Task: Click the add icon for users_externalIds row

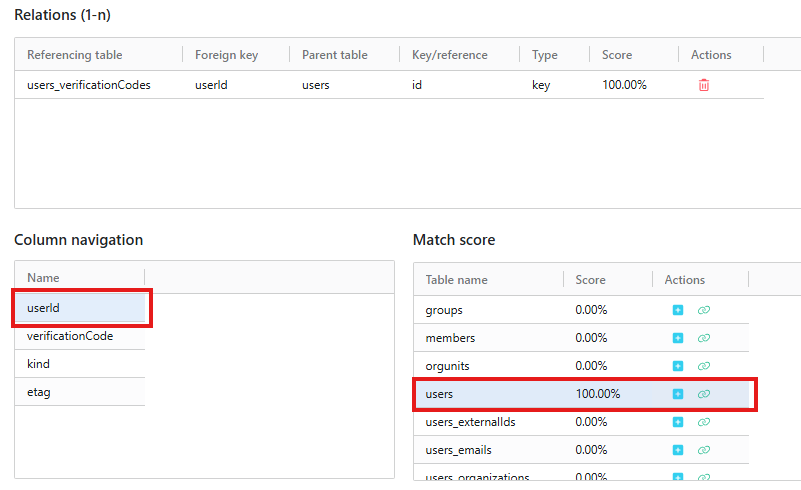Action: (x=677, y=422)
